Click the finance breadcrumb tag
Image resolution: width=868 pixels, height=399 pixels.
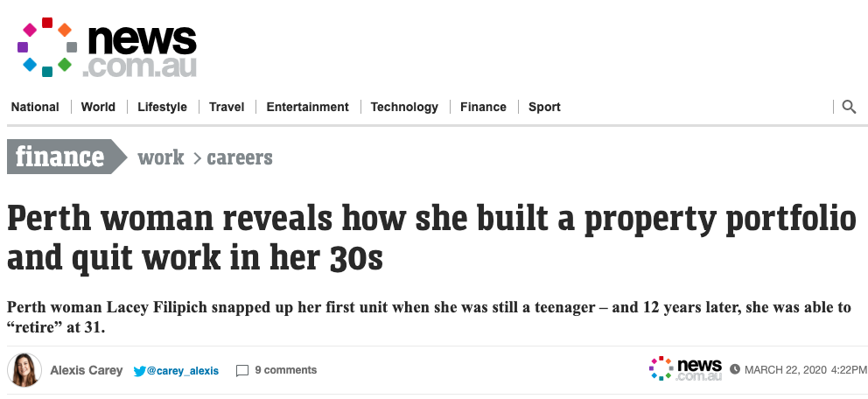coord(67,157)
